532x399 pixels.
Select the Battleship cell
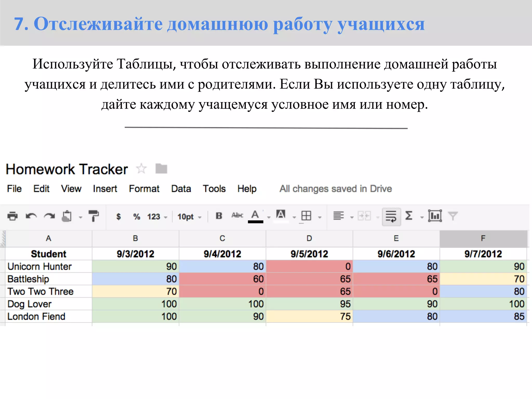[x=49, y=279]
